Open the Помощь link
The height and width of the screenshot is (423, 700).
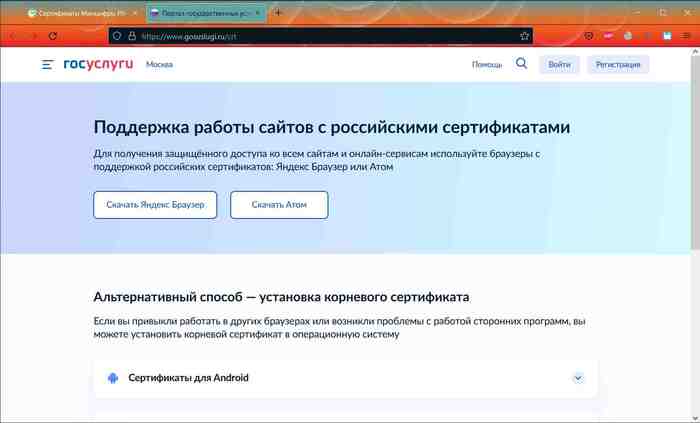click(x=487, y=65)
